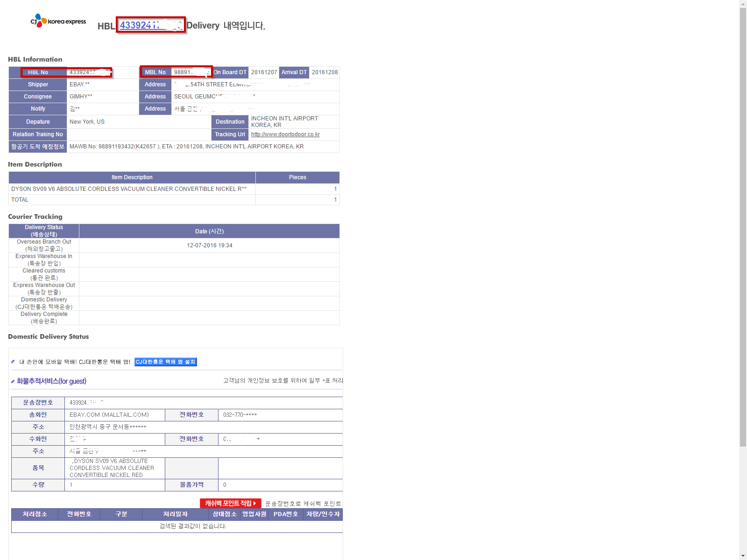
Task: Click the 처리일자 column header
Action: pyautogui.click(x=175, y=514)
